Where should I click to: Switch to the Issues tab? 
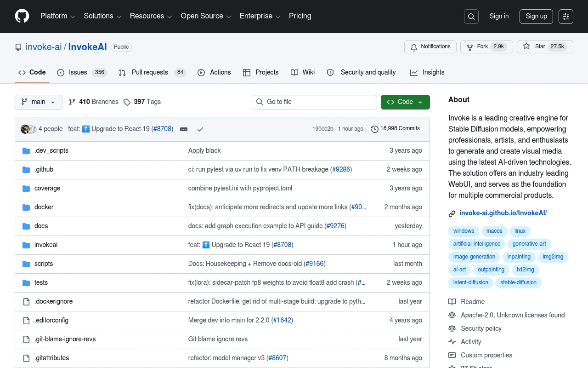point(82,72)
